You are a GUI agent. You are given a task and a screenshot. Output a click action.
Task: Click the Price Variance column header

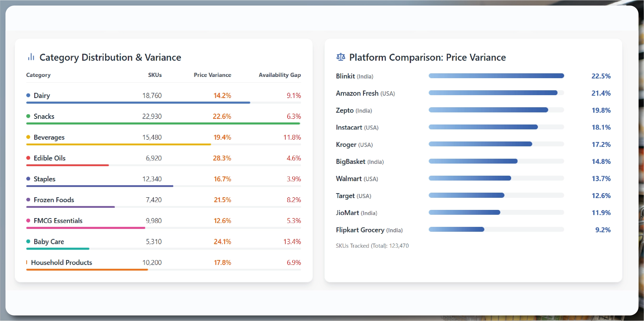[x=212, y=75]
